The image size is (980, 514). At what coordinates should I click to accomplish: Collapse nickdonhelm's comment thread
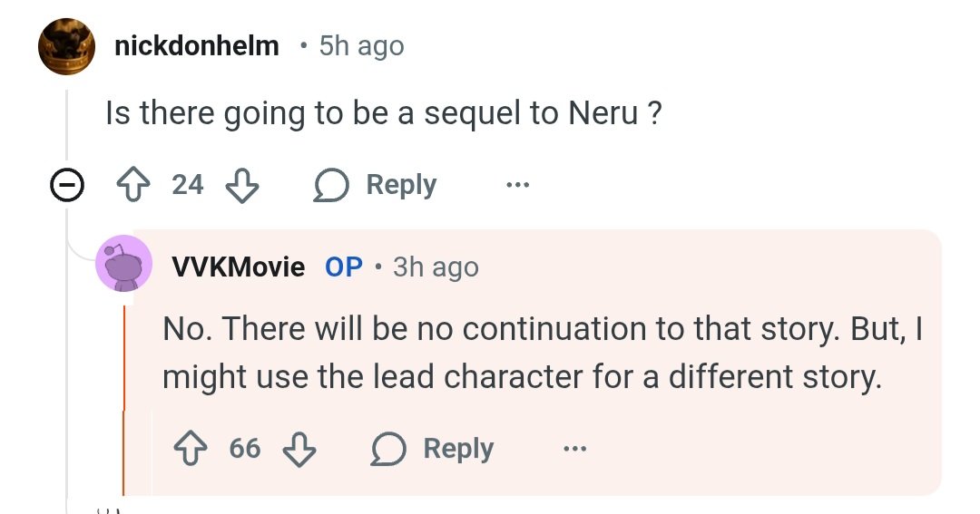click(66, 186)
